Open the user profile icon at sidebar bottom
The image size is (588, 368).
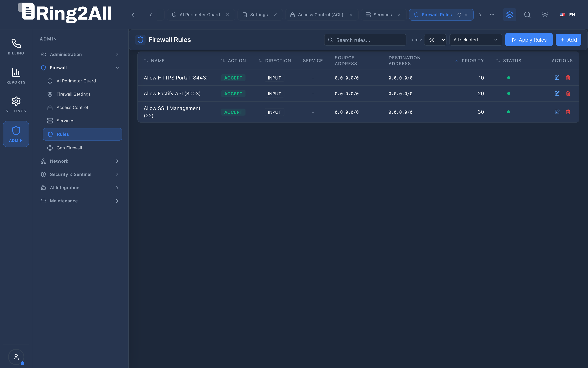click(16, 357)
